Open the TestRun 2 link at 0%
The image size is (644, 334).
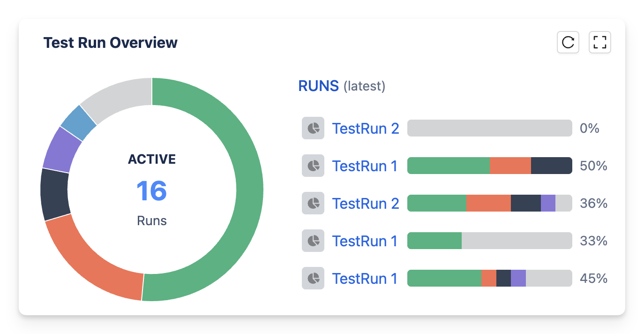coord(366,128)
